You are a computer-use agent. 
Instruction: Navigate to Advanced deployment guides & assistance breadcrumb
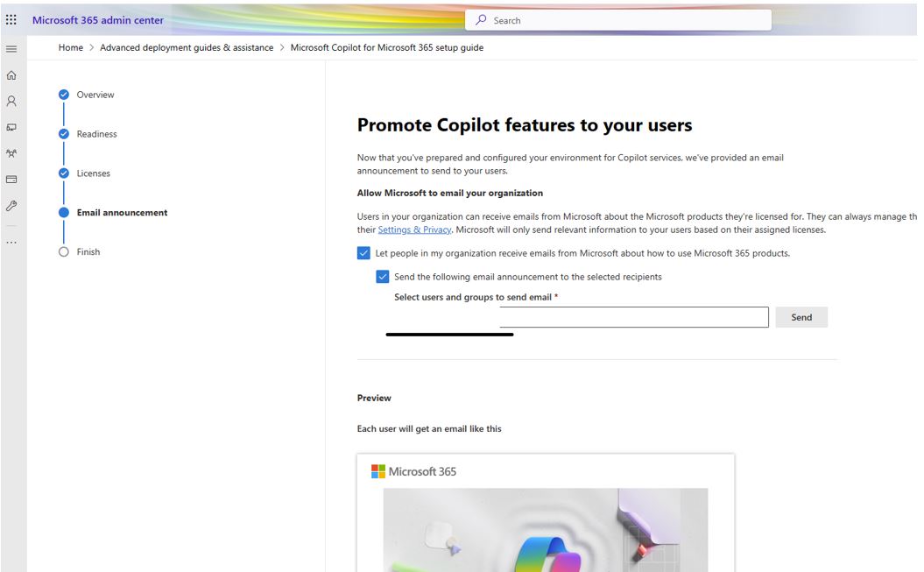(x=187, y=47)
